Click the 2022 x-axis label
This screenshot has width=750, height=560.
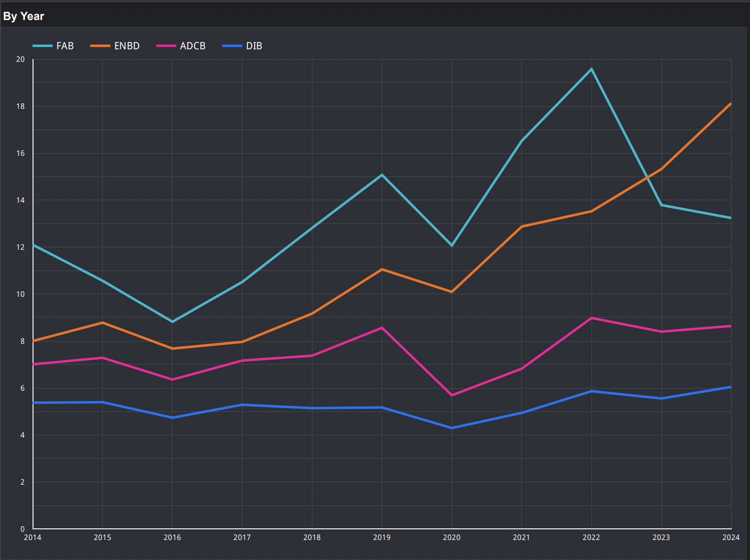[591, 538]
